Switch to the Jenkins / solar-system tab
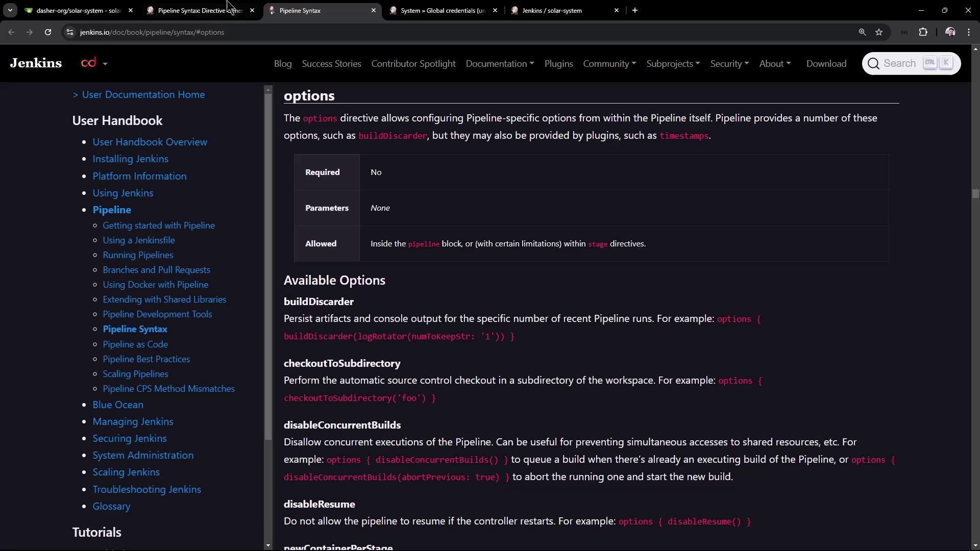The image size is (980, 551). coord(552,10)
